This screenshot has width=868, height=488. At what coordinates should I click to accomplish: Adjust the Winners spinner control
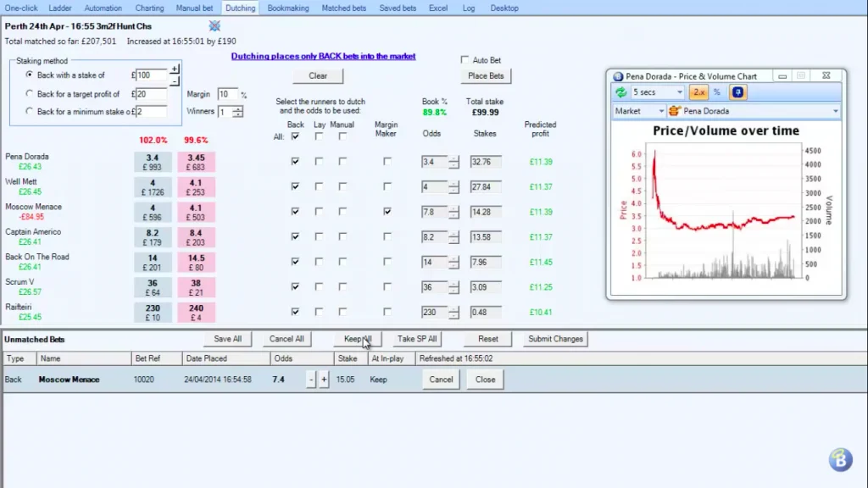tap(237, 112)
